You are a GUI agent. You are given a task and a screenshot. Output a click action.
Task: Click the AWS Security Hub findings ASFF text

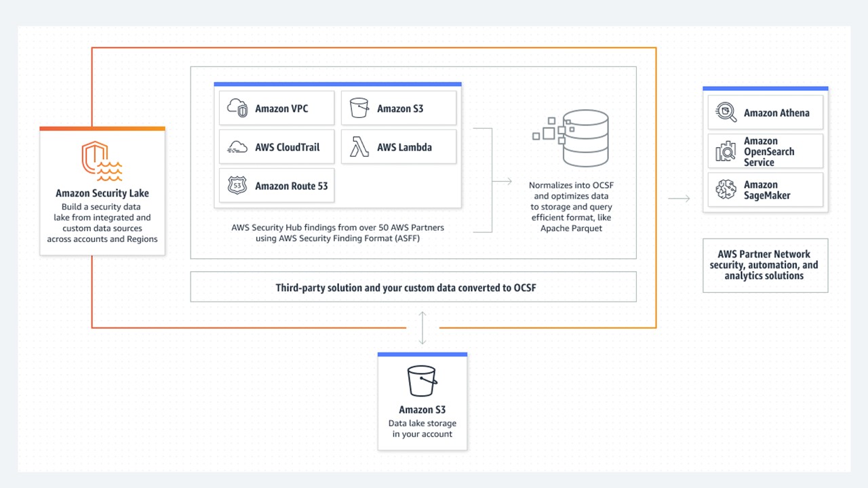click(338, 232)
